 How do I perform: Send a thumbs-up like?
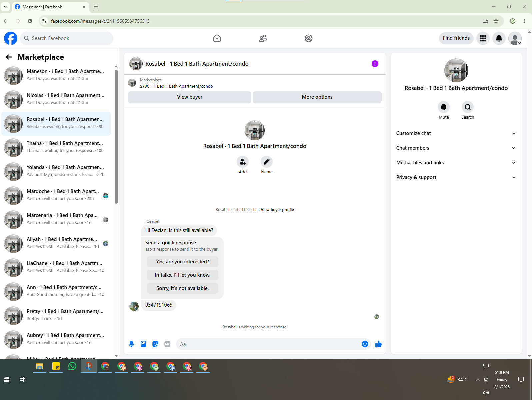point(378,344)
